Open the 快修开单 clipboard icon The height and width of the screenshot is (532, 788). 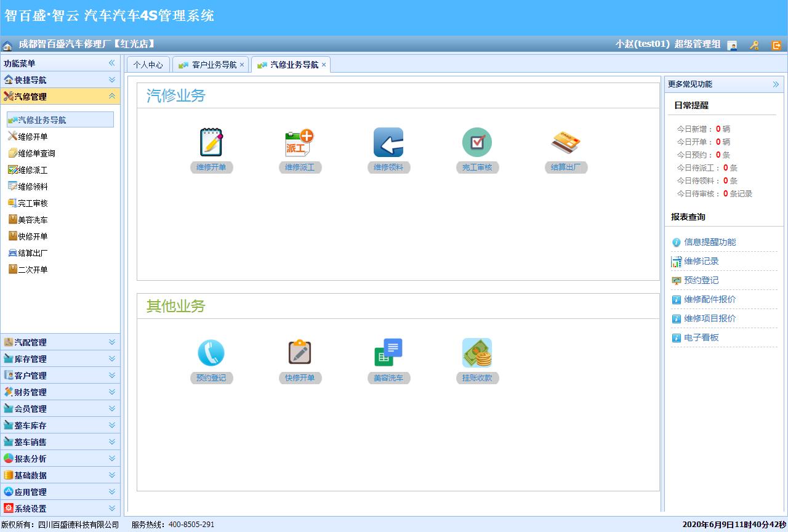[x=300, y=353]
